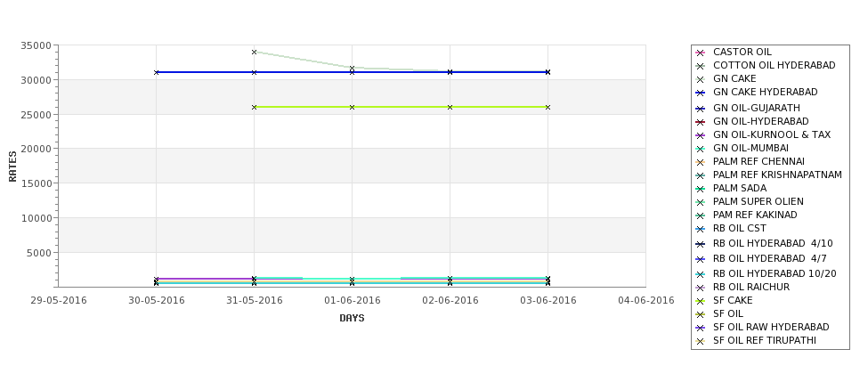
Task: Click the RB OIL CST legend marker
Action: [701, 229]
